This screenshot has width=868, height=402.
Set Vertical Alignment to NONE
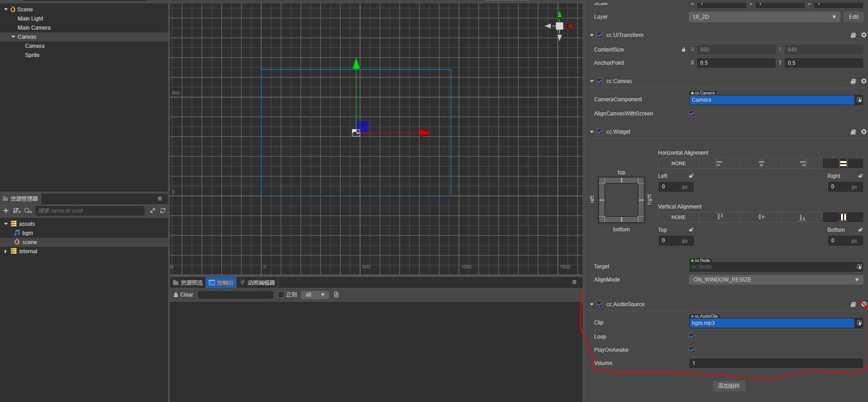pyautogui.click(x=679, y=217)
